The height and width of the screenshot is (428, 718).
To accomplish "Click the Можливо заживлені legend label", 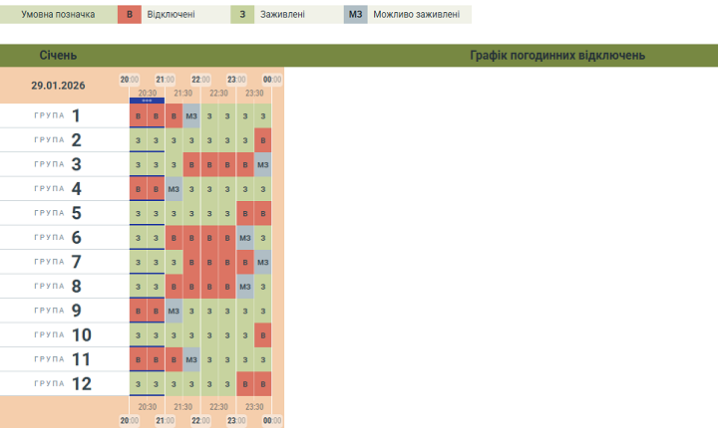I will click(417, 15).
